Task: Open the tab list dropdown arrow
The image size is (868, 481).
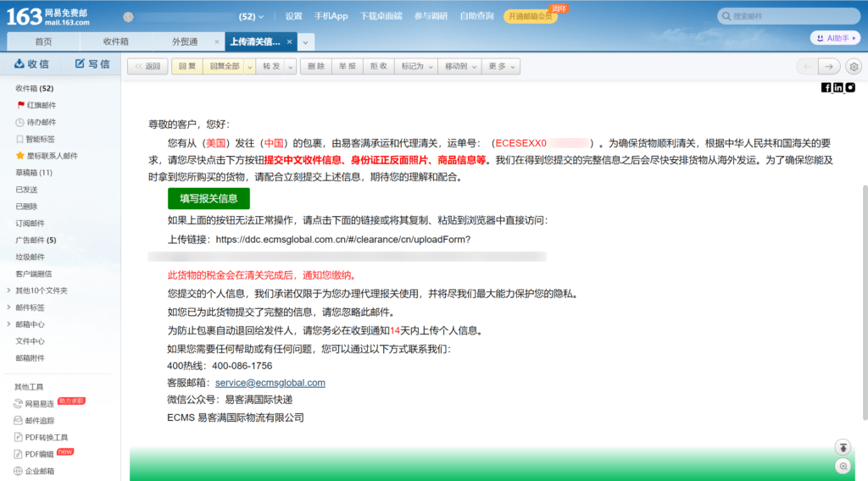Action: click(305, 42)
